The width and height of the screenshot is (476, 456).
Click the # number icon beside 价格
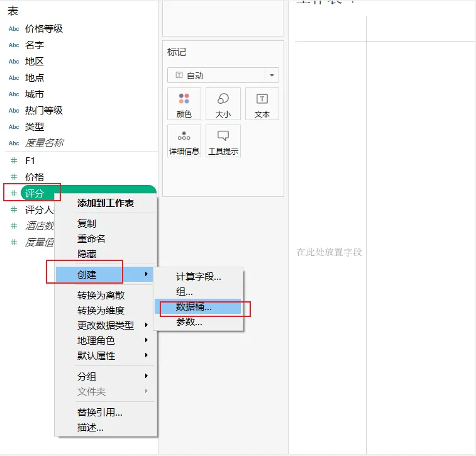pos(14,177)
